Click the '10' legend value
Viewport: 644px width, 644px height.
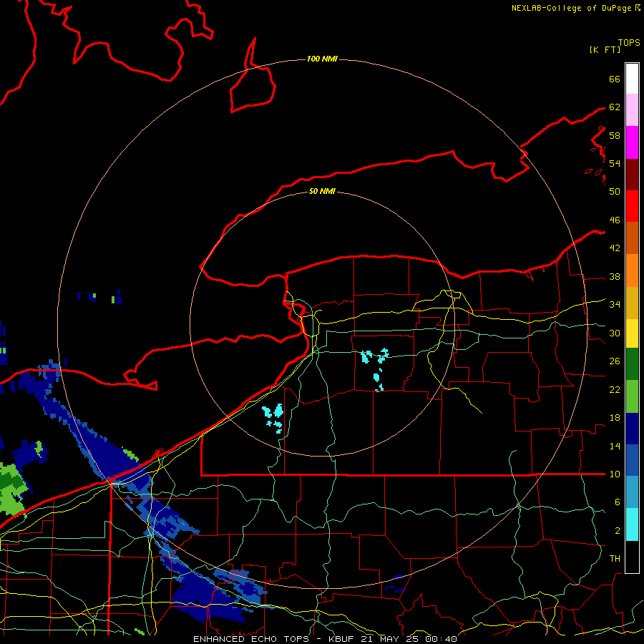tap(615, 474)
